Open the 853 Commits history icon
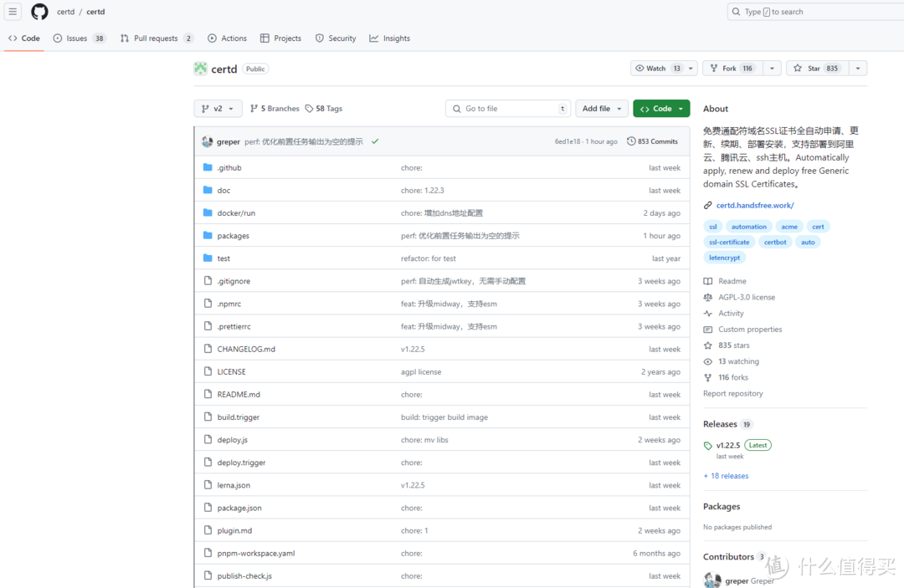This screenshot has height=588, width=904. (x=631, y=141)
